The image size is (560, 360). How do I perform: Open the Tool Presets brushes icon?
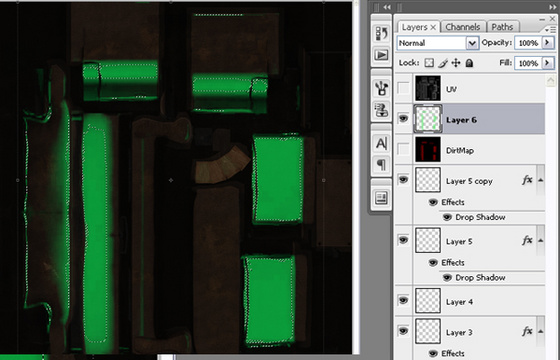(381, 88)
